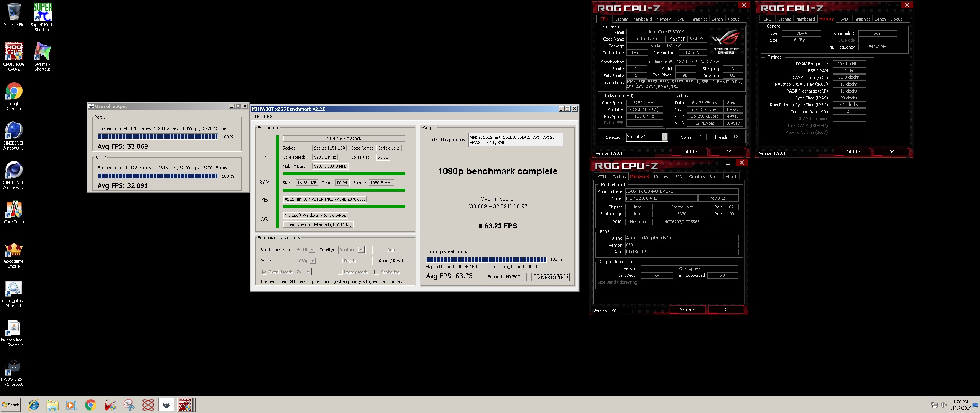980x413 pixels.
Task: Open Windows Explorer folder icon in taskbar
Action: (52, 405)
